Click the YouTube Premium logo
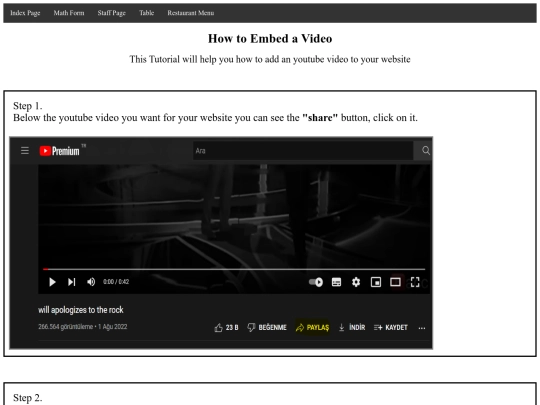The width and height of the screenshot is (540, 405). [x=59, y=151]
